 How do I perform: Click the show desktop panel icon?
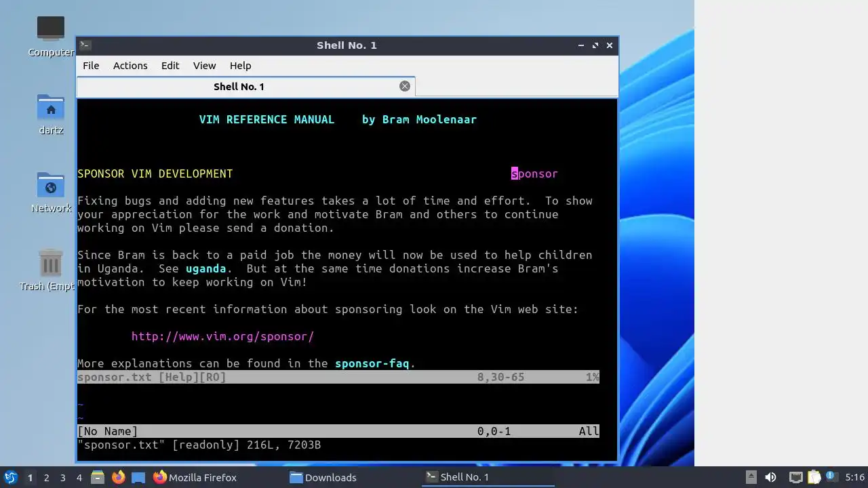pyautogui.click(x=138, y=477)
